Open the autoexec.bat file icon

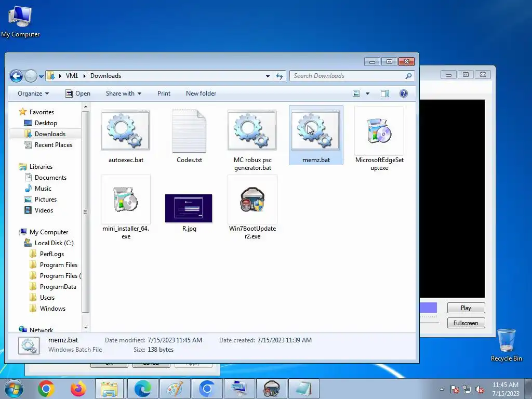click(125, 130)
